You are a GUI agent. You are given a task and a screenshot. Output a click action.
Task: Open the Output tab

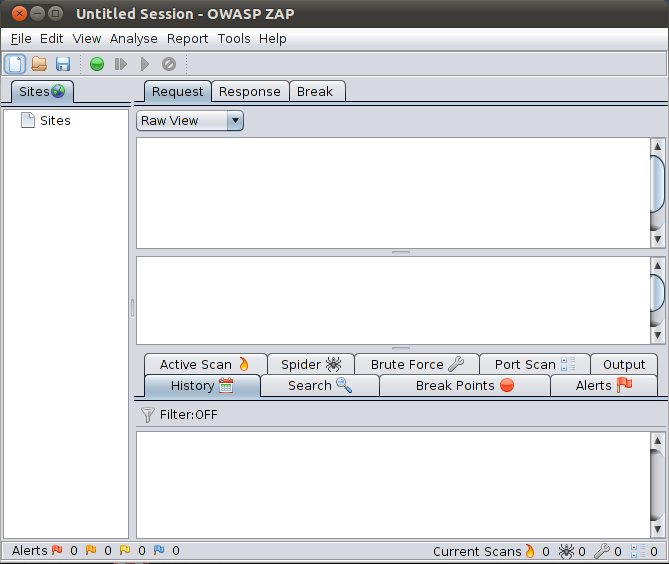tap(624, 364)
